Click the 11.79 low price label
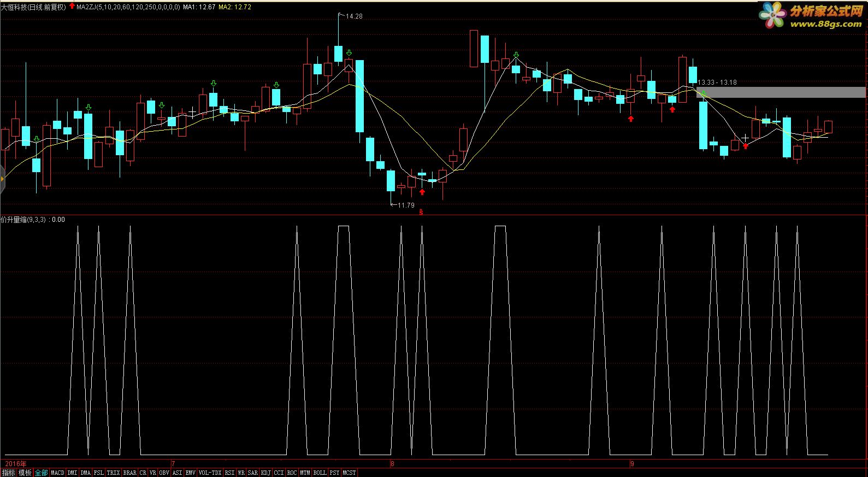868x477 pixels. pyautogui.click(x=406, y=205)
